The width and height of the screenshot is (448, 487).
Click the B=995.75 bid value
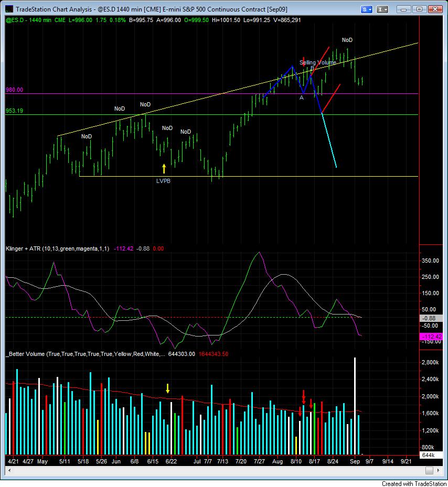click(141, 20)
